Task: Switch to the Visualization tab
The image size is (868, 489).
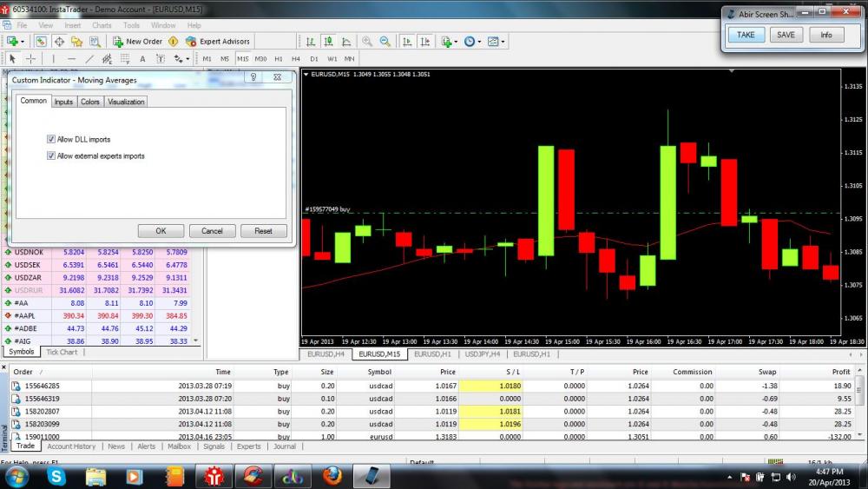Action: 126,102
